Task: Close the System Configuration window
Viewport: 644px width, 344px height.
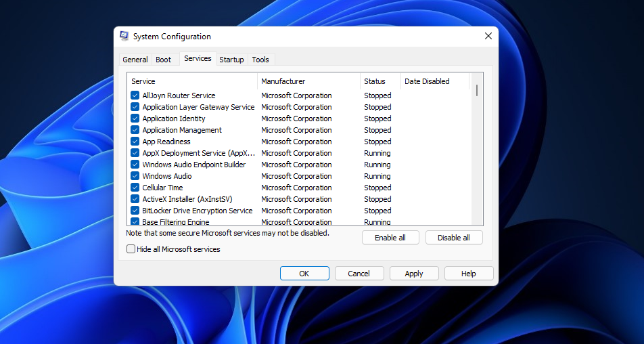Action: point(488,36)
